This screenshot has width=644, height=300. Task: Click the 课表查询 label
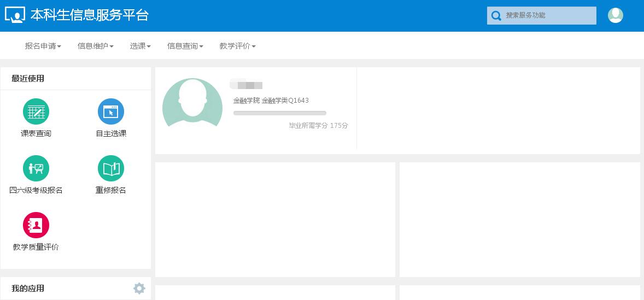coord(36,134)
